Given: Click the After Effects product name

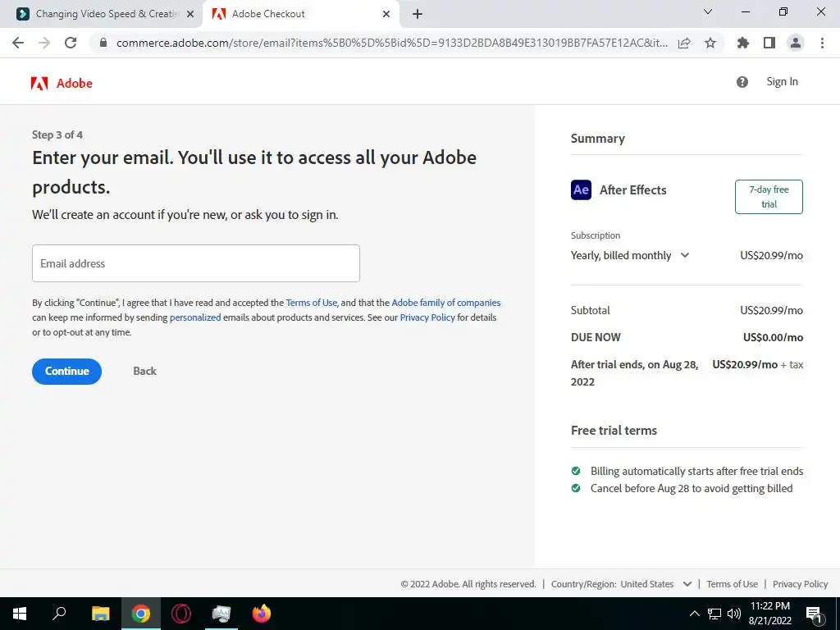Looking at the screenshot, I should (x=632, y=190).
